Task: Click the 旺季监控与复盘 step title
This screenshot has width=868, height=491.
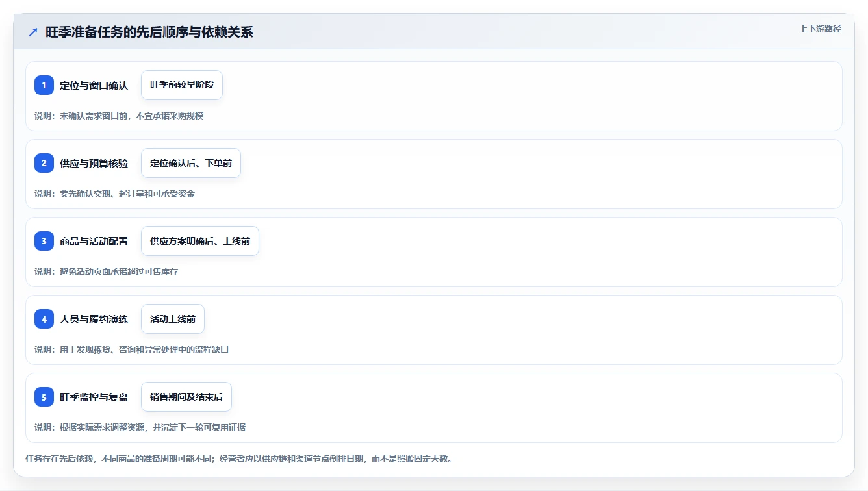Action: coord(94,397)
